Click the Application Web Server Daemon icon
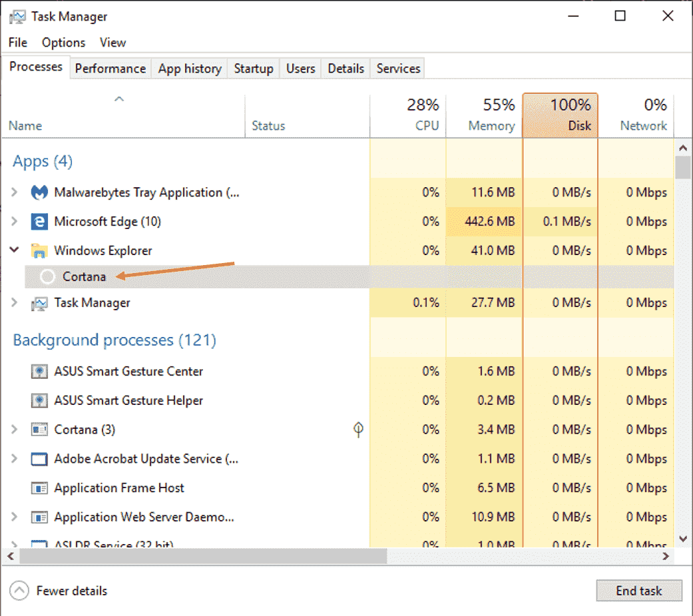The height and width of the screenshot is (616, 693). click(39, 517)
